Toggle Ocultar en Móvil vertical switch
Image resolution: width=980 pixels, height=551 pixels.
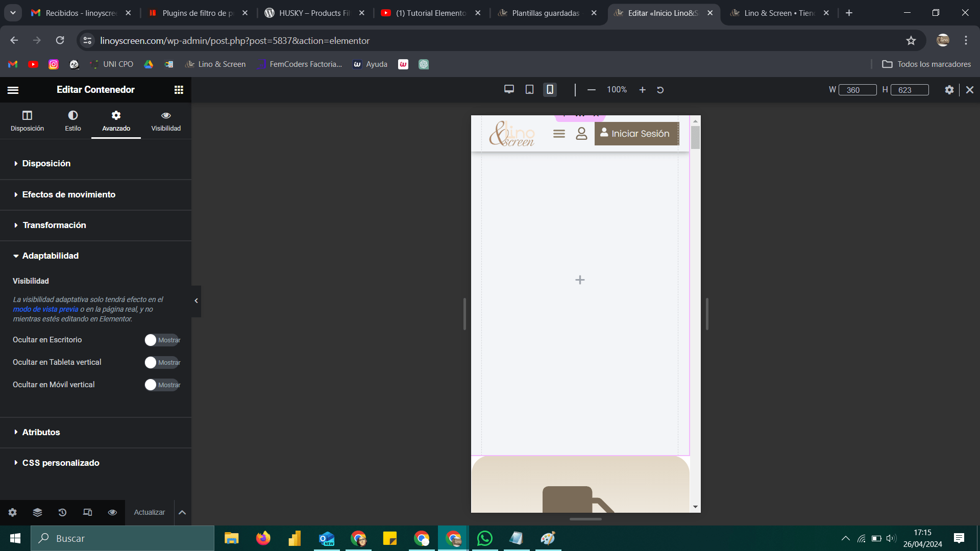click(x=162, y=385)
